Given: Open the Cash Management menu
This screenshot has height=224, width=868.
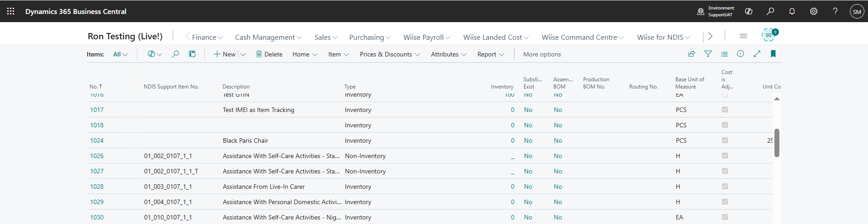Looking at the screenshot, I should (x=268, y=37).
